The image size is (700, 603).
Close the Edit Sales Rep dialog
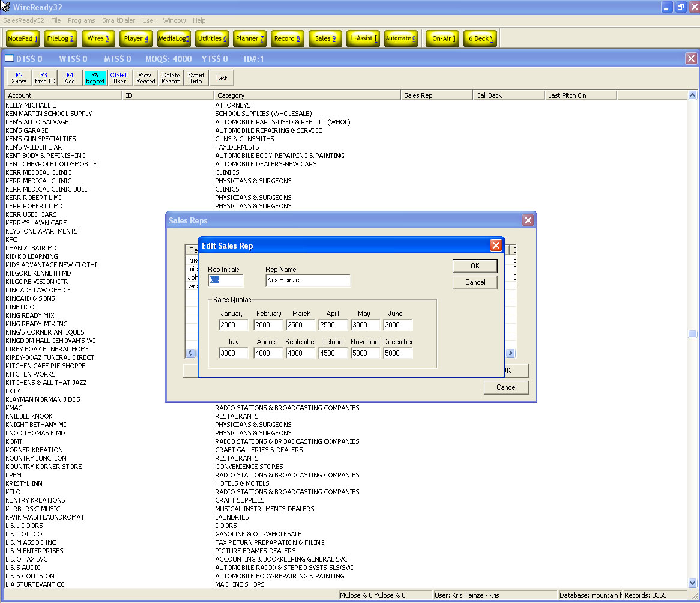(x=496, y=246)
